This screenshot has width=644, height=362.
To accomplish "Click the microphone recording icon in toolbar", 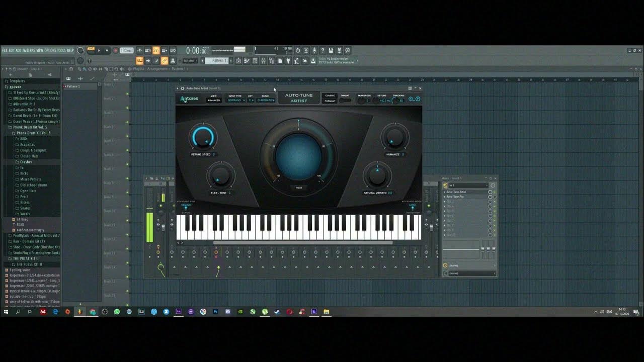I will pyautogui.click(x=314, y=50).
